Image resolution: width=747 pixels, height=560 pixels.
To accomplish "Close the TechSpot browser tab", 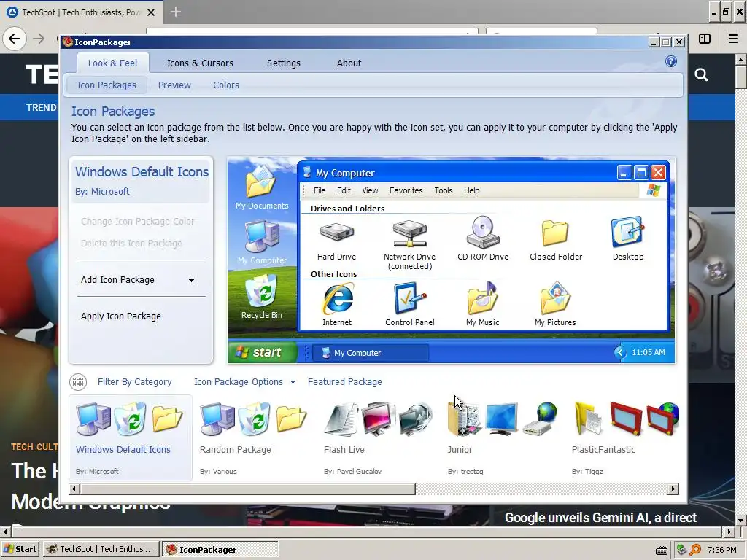I will tap(151, 12).
